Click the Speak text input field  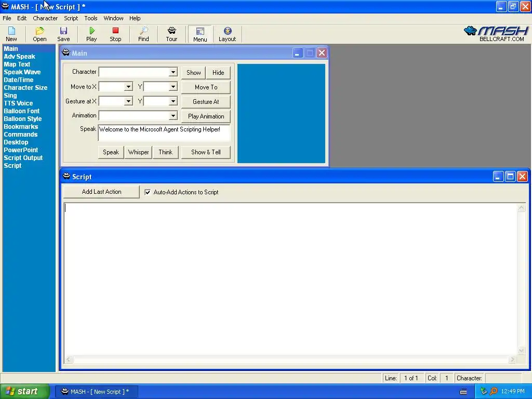pyautogui.click(x=164, y=132)
